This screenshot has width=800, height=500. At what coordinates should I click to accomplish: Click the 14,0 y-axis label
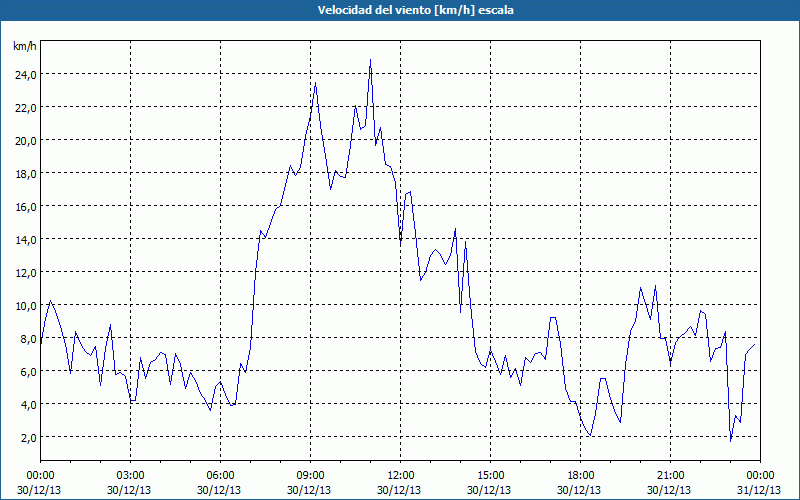tap(26, 240)
